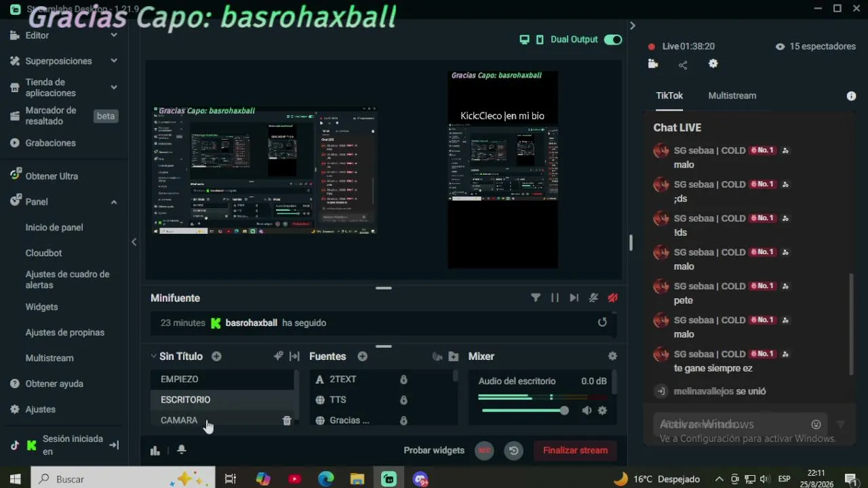The height and width of the screenshot is (488, 868).
Task: Open Widgets in the sidebar
Action: 41,307
